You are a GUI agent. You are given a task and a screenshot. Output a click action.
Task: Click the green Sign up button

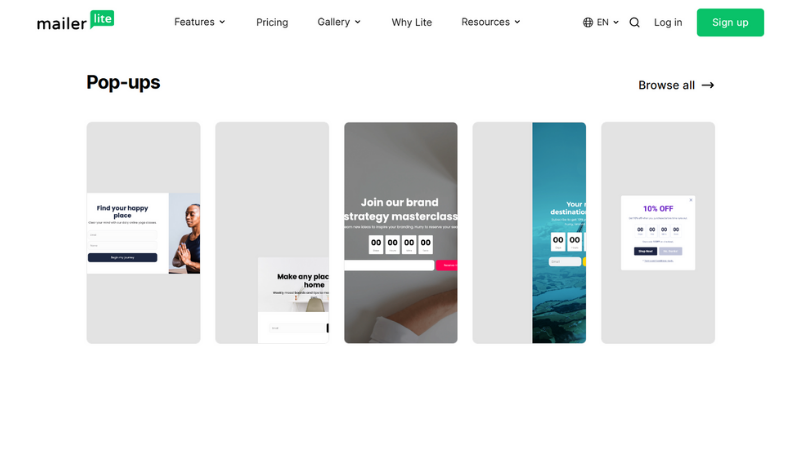730,22
